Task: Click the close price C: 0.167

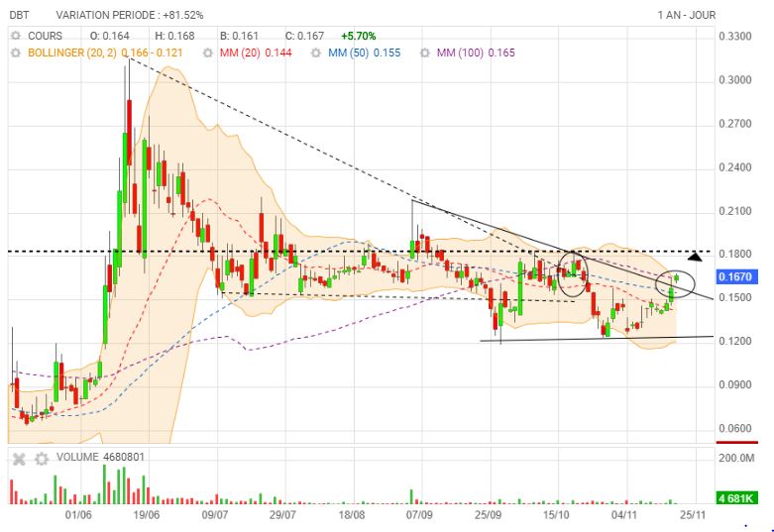Action: [x=304, y=36]
